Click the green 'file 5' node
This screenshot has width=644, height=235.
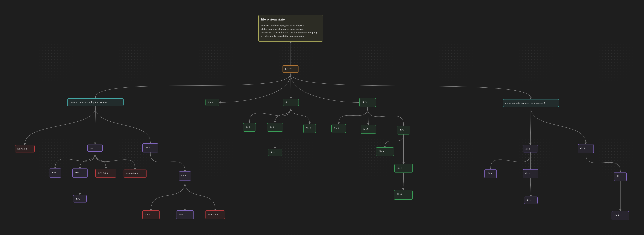pos(385,152)
